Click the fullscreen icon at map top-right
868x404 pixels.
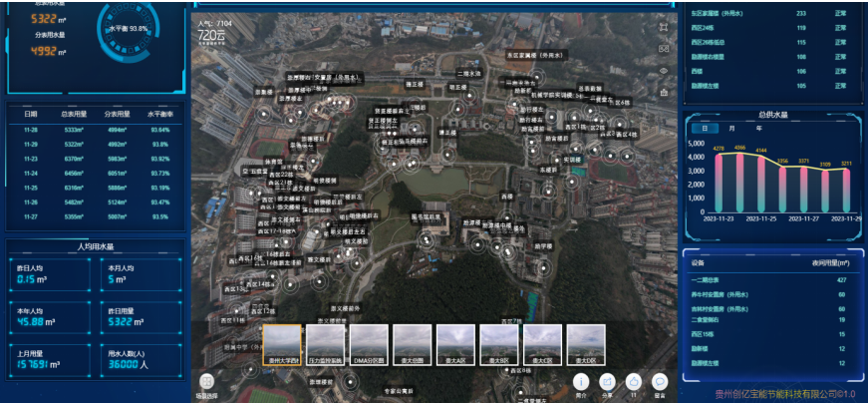point(664,27)
